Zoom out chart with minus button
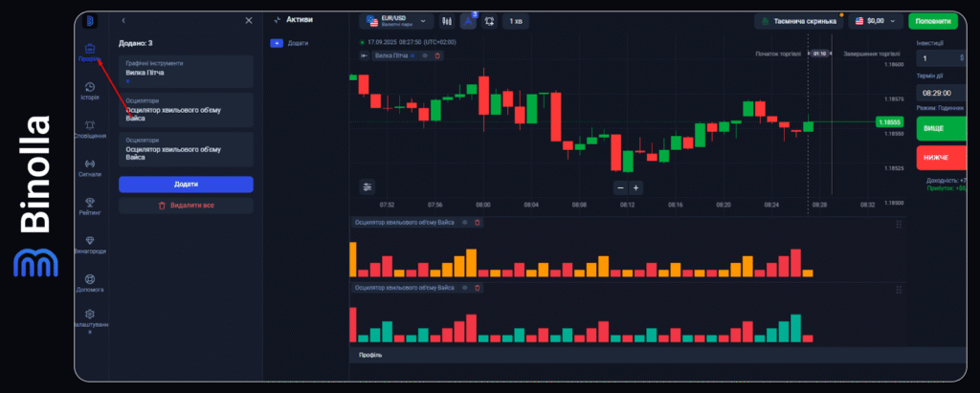Viewport: 980px width, 393px height. 620,187
